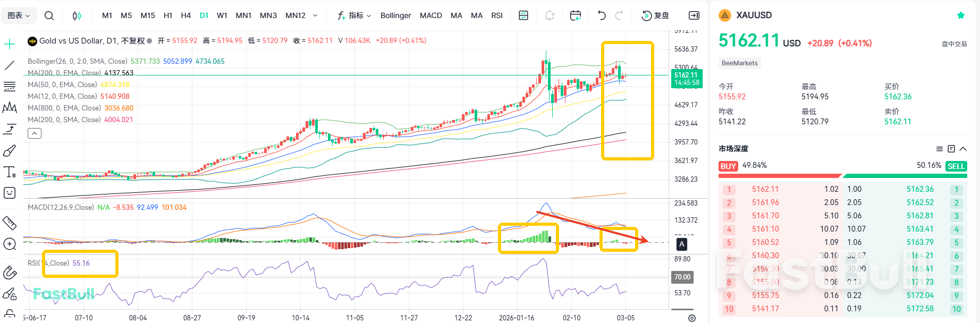The width and height of the screenshot is (980, 323).
Task: Toggle magnet snap mode in sidebar
Action: point(10,273)
